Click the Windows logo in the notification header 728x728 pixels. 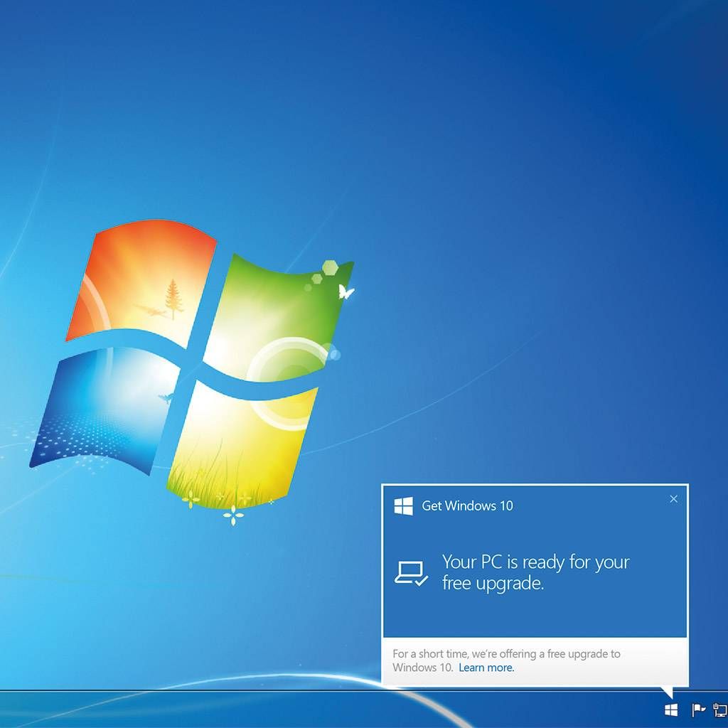click(404, 506)
